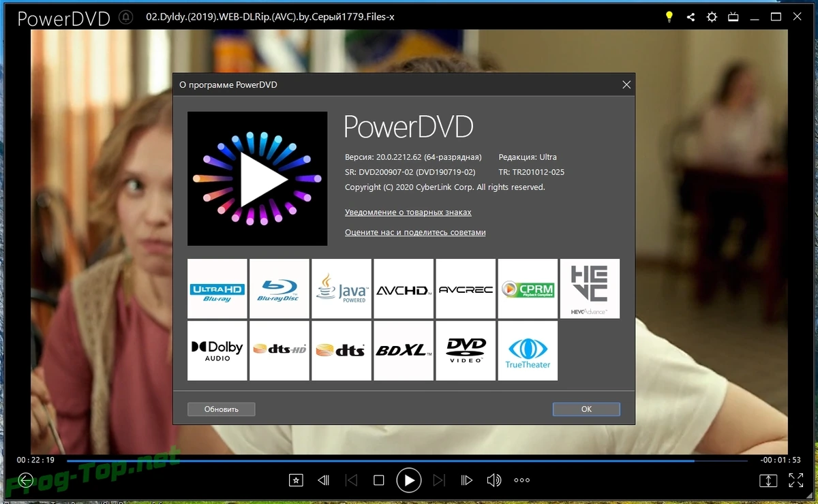818x504 pixels.
Task: Click the CPRM logo tile
Action: click(528, 289)
